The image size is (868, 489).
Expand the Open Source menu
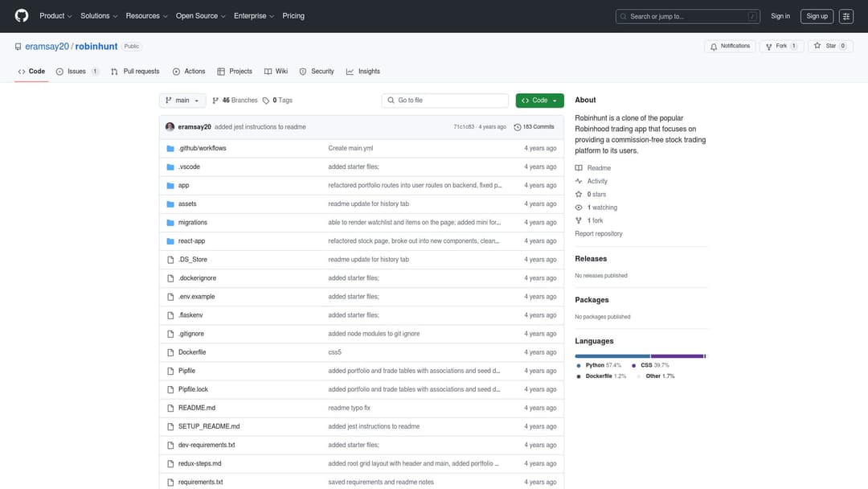point(200,16)
